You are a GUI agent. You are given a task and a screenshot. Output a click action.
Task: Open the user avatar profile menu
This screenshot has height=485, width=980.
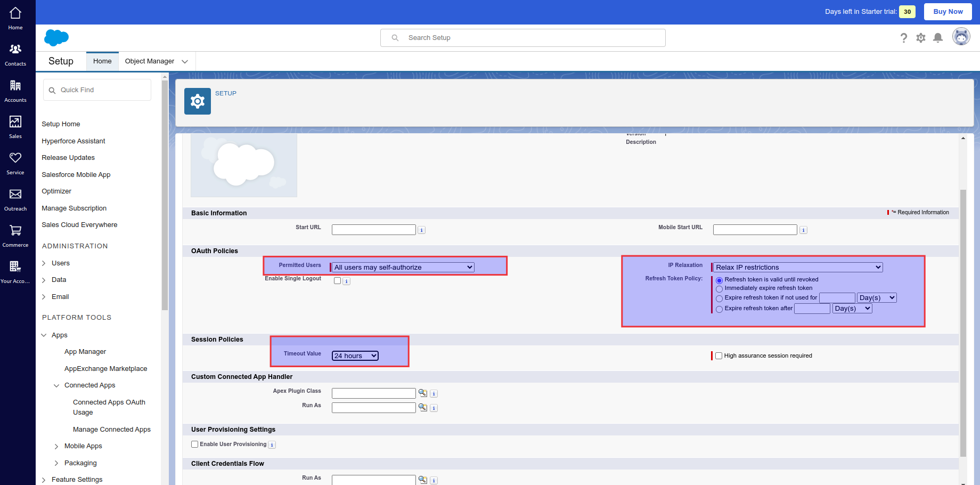[961, 37]
